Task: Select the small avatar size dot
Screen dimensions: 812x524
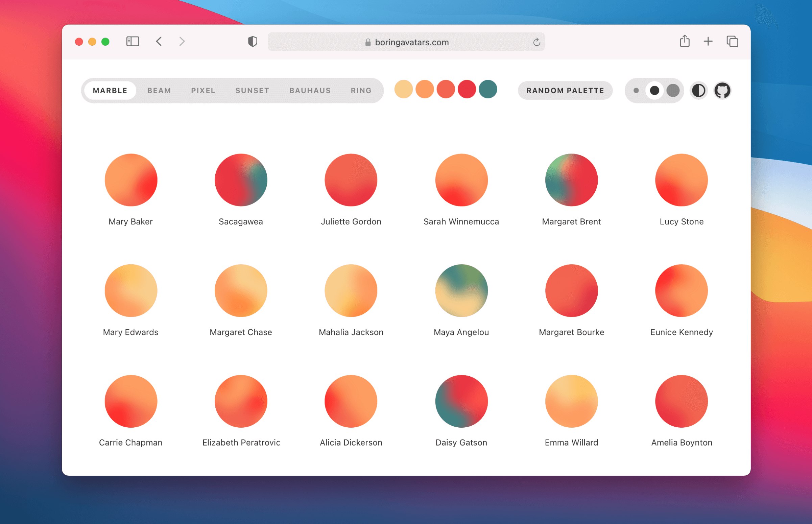Action: point(636,91)
